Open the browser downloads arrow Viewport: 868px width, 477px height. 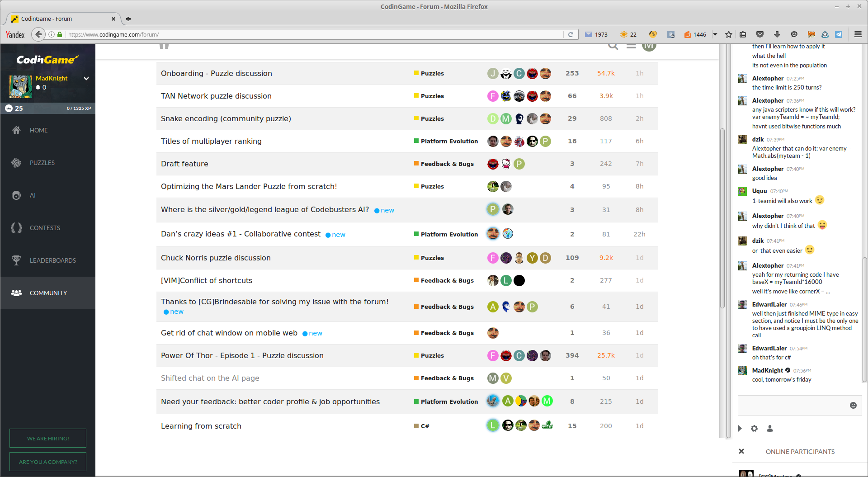click(x=777, y=34)
